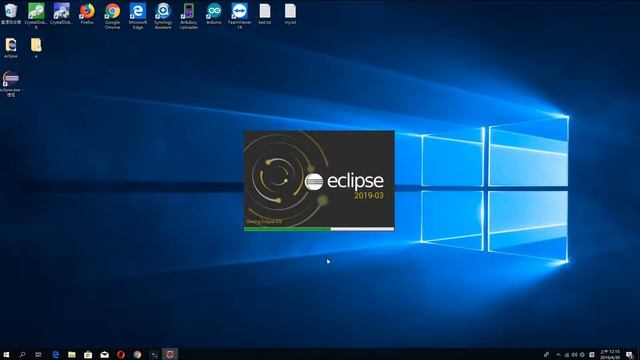Select the Arduboy Uploader desktop shortcut
The height and width of the screenshot is (360, 640).
point(188,16)
